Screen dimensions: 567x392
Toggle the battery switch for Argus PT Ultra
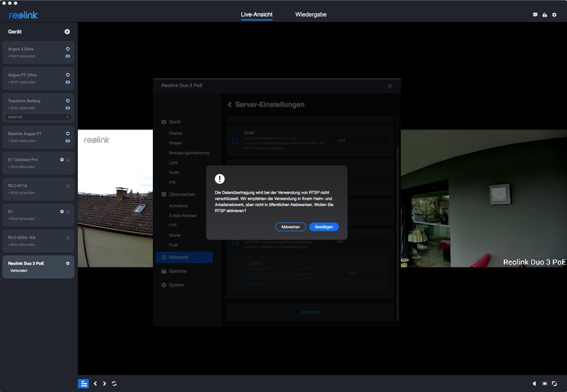coord(68,82)
